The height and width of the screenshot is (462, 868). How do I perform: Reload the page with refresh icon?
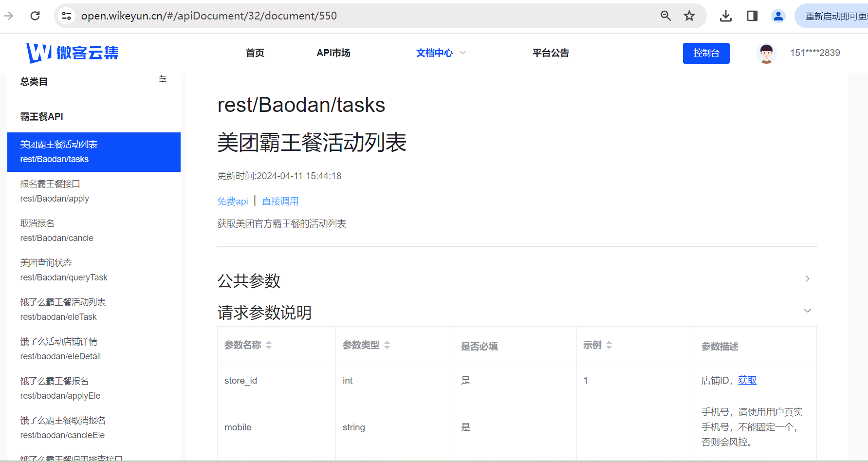(35, 16)
